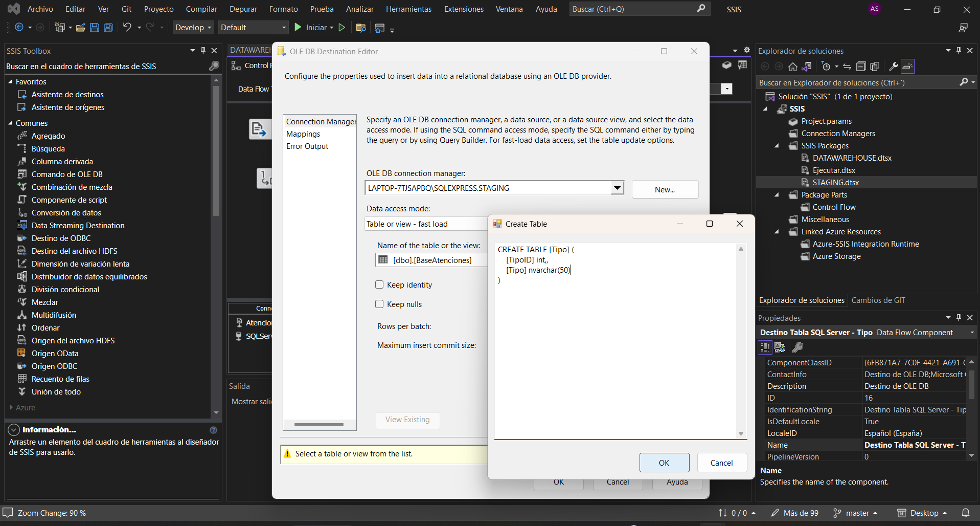This screenshot has width=980, height=526.
Task: Open the Extensiones menu
Action: click(463, 9)
